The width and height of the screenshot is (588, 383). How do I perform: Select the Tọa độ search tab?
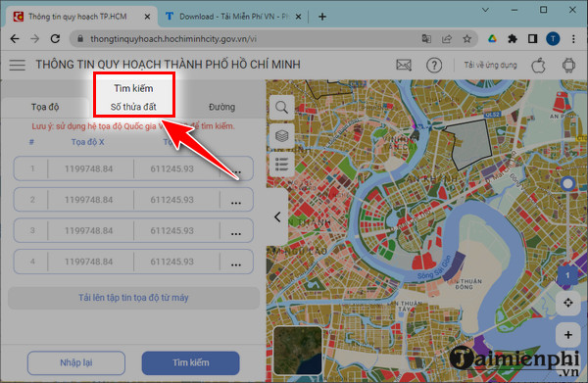tap(45, 107)
